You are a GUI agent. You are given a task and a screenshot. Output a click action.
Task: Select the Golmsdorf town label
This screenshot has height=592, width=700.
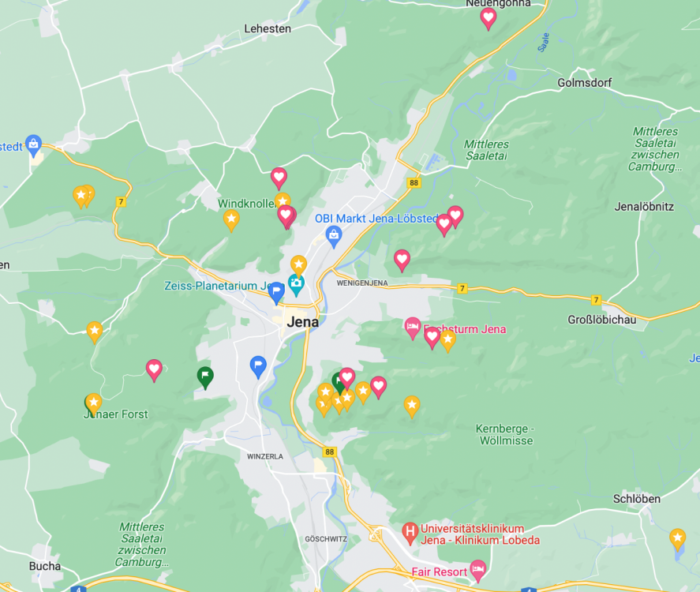[x=584, y=83]
